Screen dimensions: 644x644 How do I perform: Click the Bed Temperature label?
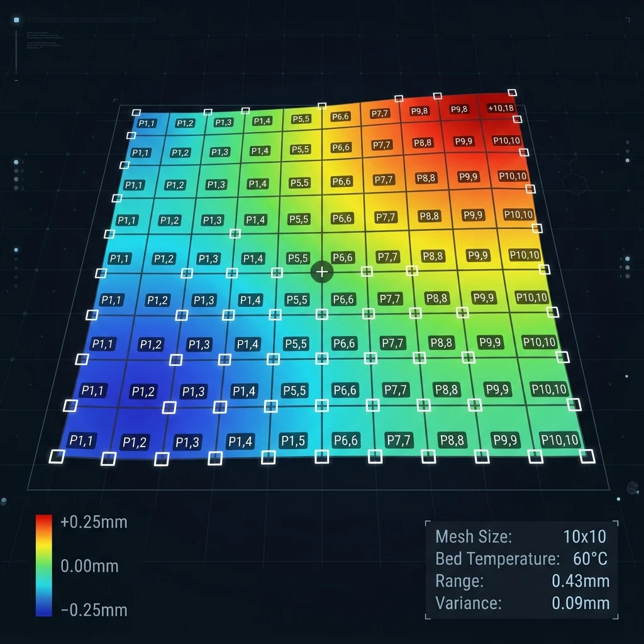[x=497, y=558]
